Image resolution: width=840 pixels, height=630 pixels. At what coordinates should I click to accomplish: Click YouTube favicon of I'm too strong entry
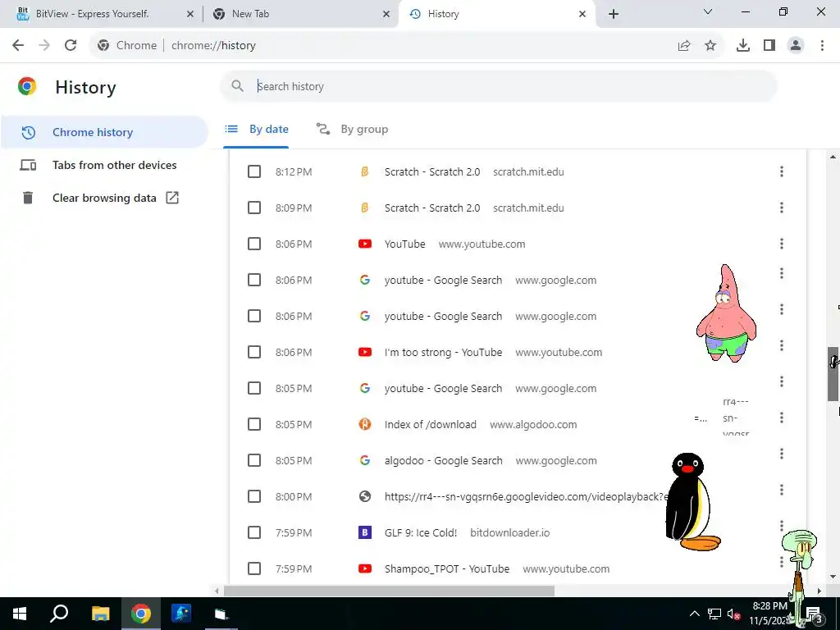tap(365, 352)
